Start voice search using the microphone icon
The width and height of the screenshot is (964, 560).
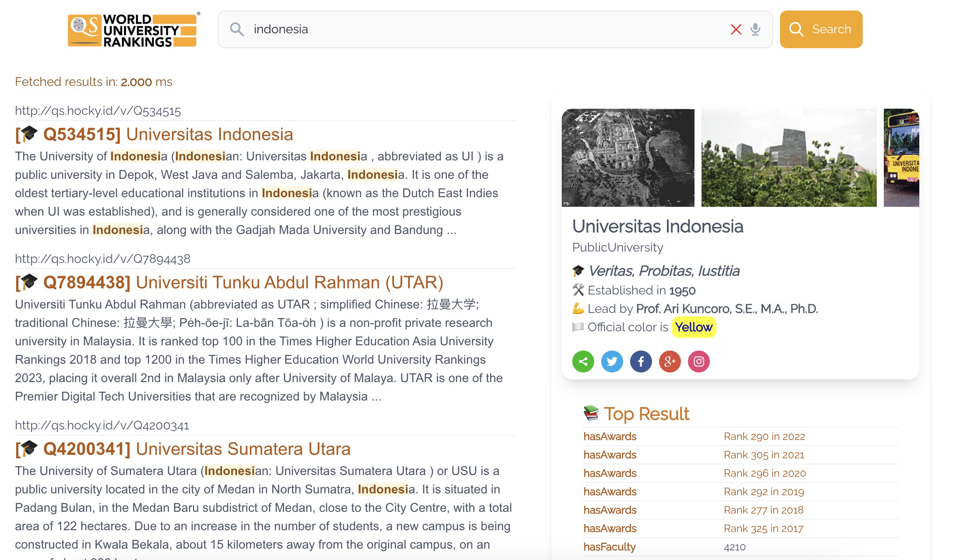(755, 29)
